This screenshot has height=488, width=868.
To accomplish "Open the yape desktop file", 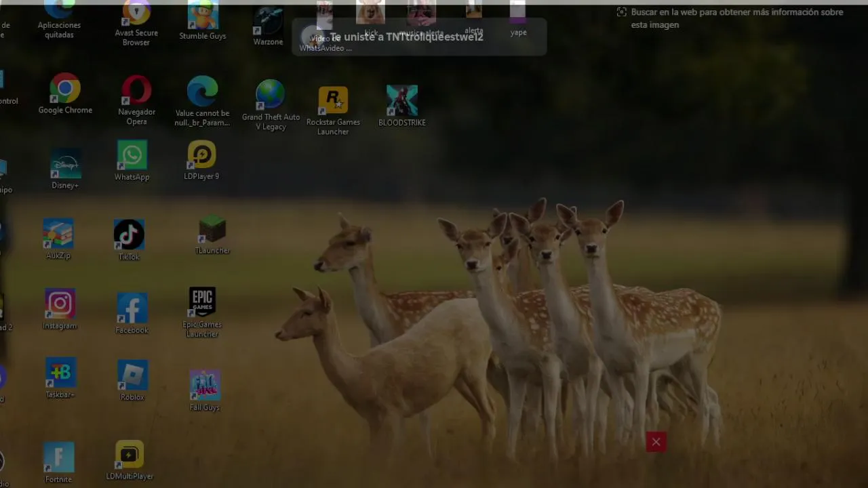I will 518,19.
